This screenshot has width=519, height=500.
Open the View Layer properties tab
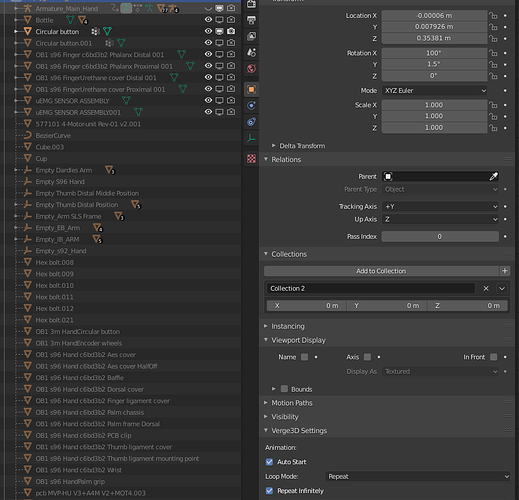251,36
